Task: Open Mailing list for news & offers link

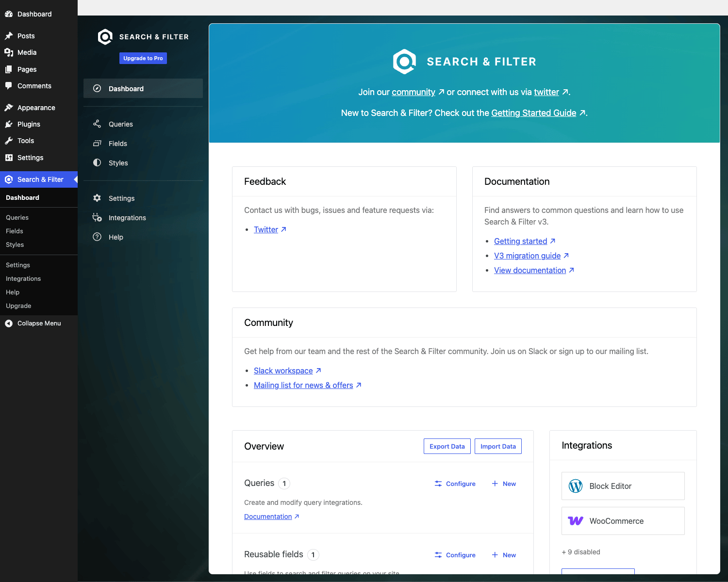Action: [303, 385]
